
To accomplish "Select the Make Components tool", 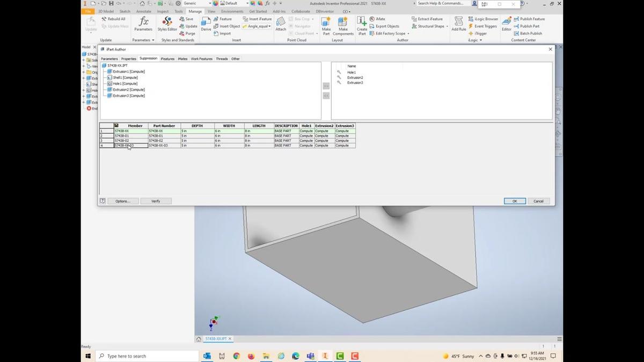I will click(343, 26).
